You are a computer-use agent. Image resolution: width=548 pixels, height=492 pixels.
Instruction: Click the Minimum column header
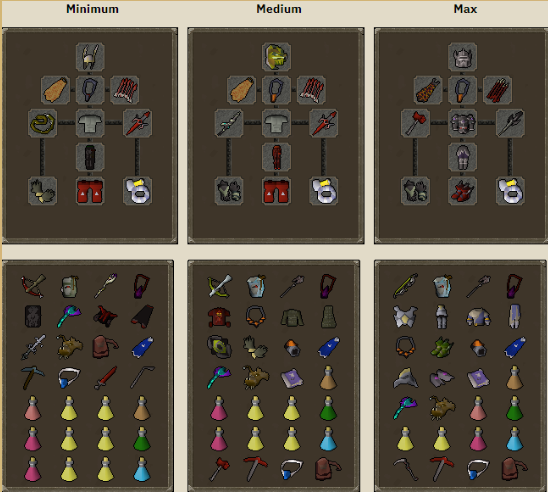pyautogui.click(x=93, y=9)
